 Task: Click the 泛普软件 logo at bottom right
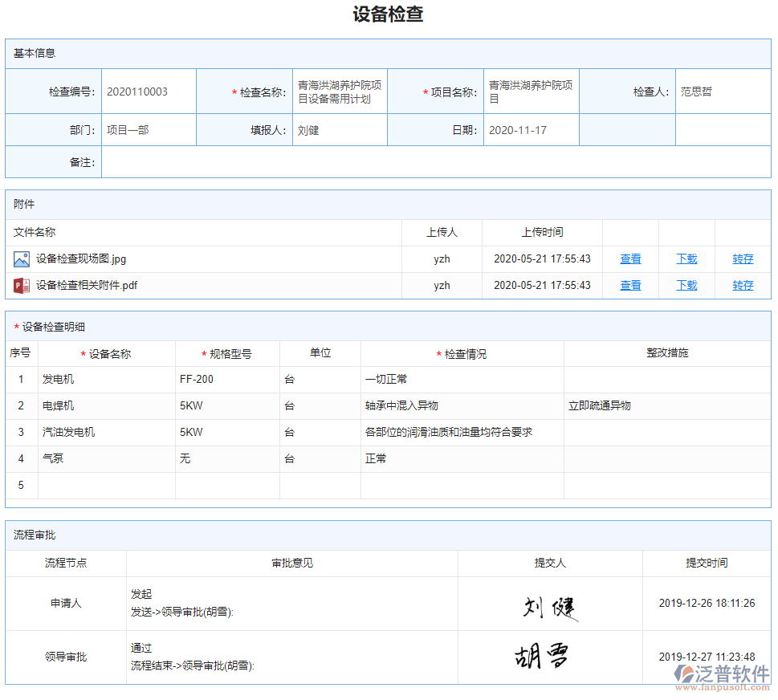[722, 674]
